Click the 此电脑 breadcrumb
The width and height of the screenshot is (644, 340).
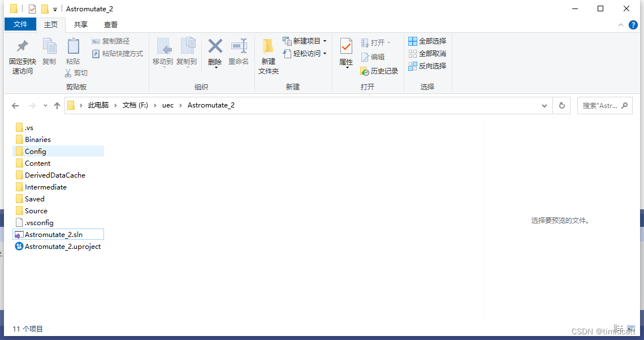click(98, 105)
